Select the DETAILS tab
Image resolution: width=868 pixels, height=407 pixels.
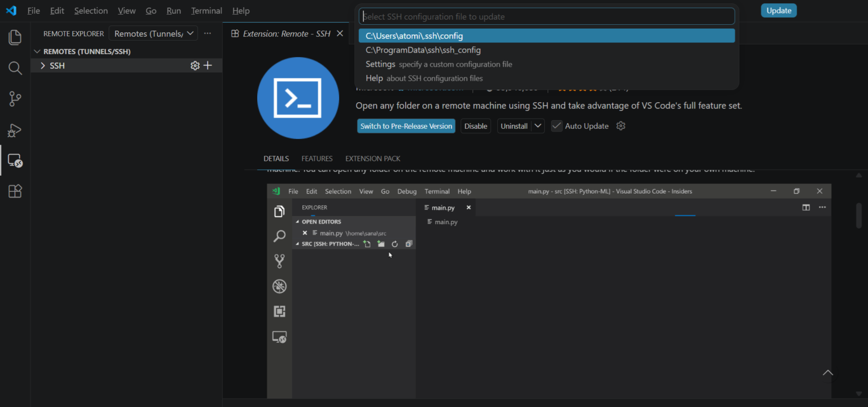pyautogui.click(x=276, y=159)
